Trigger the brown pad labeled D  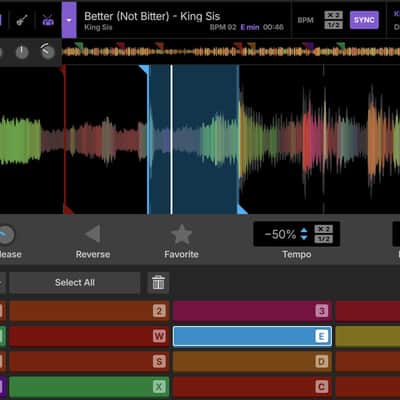[x=252, y=361]
